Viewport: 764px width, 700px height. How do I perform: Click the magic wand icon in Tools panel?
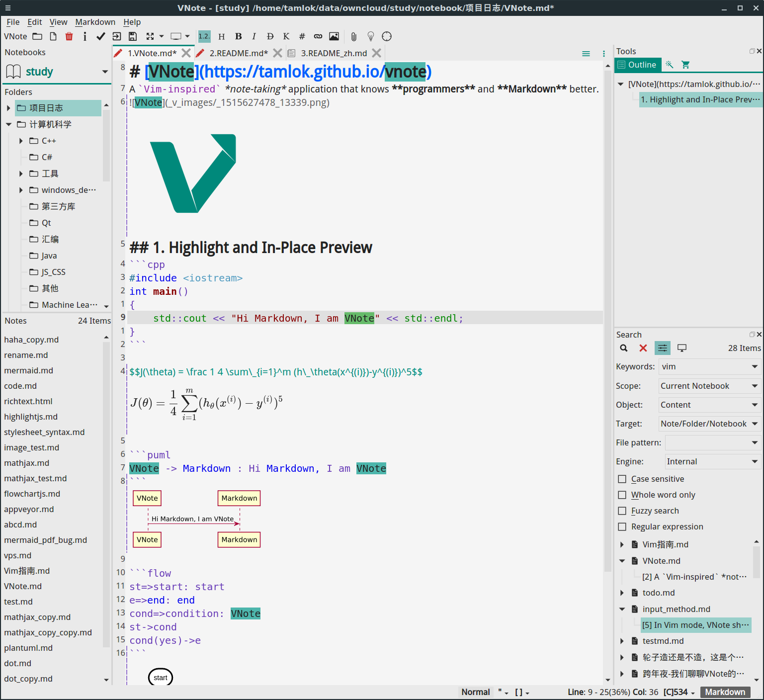tap(670, 65)
